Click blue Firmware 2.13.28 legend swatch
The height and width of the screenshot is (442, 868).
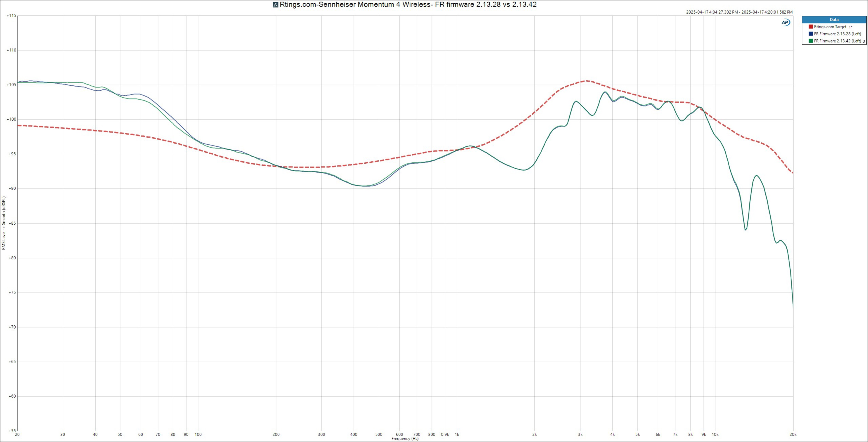(x=811, y=34)
